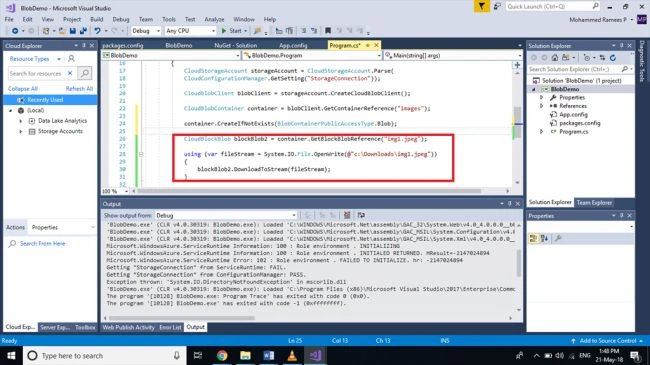
Task: Open Chrome from the taskbar
Action: point(222,355)
